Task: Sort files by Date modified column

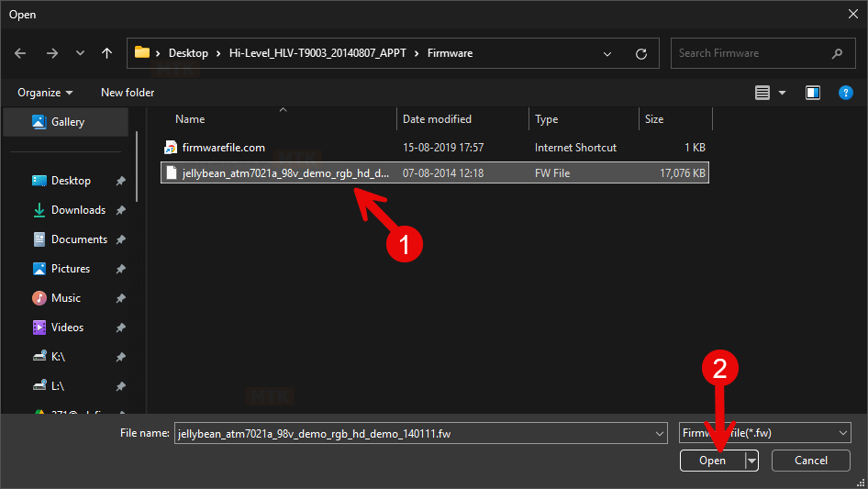Action: (x=438, y=119)
